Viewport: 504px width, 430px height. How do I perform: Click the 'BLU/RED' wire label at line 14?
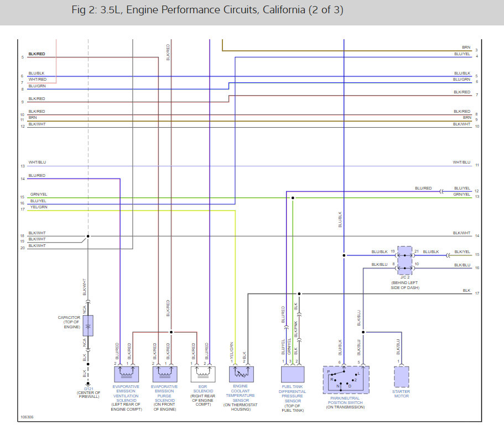pos(37,176)
